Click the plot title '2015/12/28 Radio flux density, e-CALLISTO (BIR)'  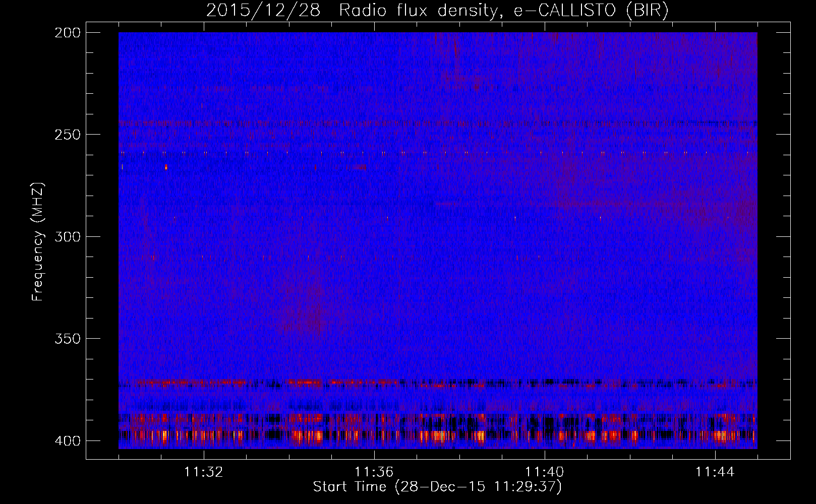pyautogui.click(x=437, y=11)
